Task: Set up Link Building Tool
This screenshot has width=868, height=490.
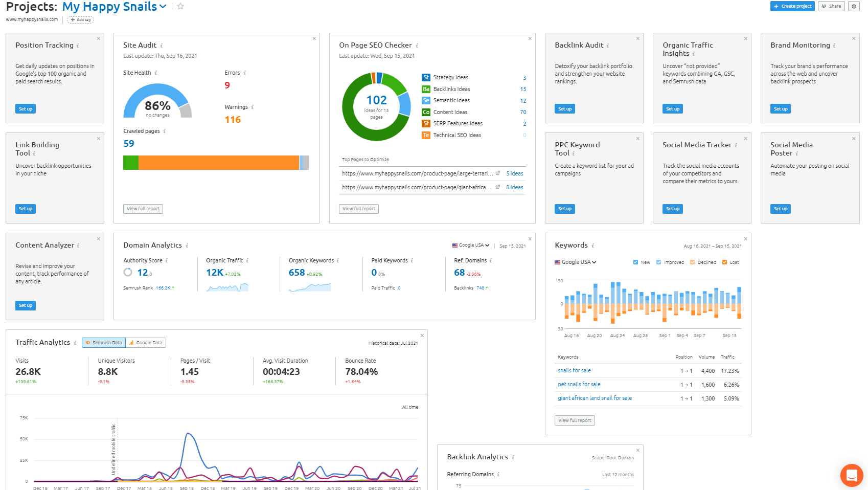Action: tap(26, 209)
